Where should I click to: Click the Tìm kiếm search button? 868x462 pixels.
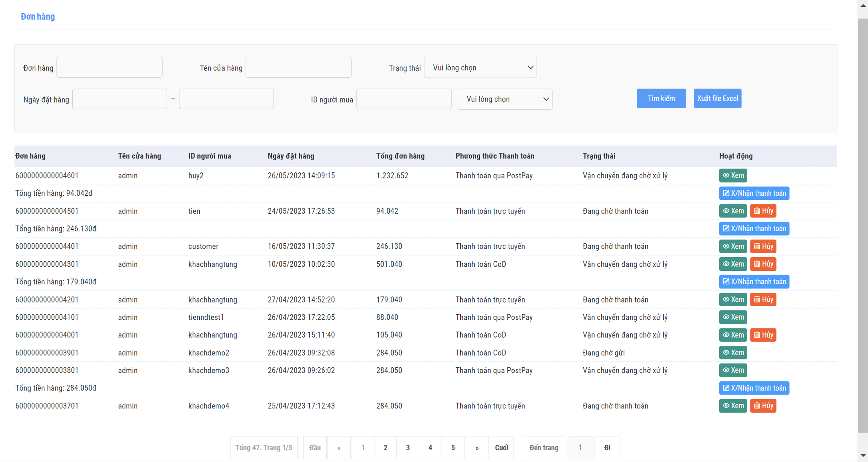click(x=661, y=98)
